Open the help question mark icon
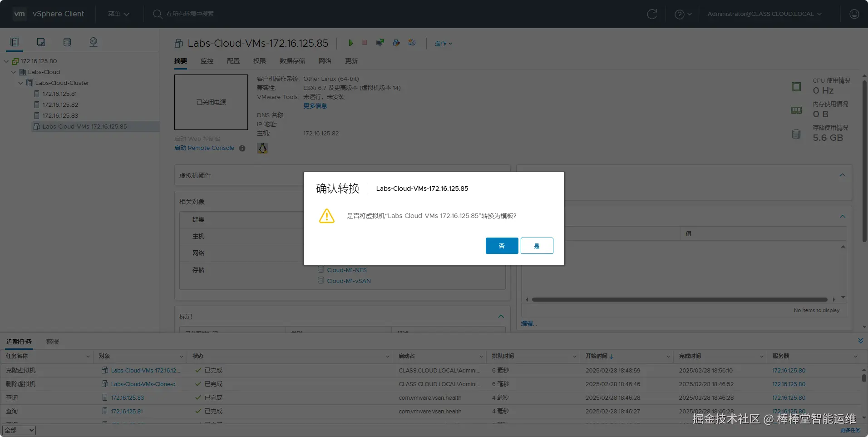Image resolution: width=868 pixels, height=437 pixels. [x=680, y=14]
